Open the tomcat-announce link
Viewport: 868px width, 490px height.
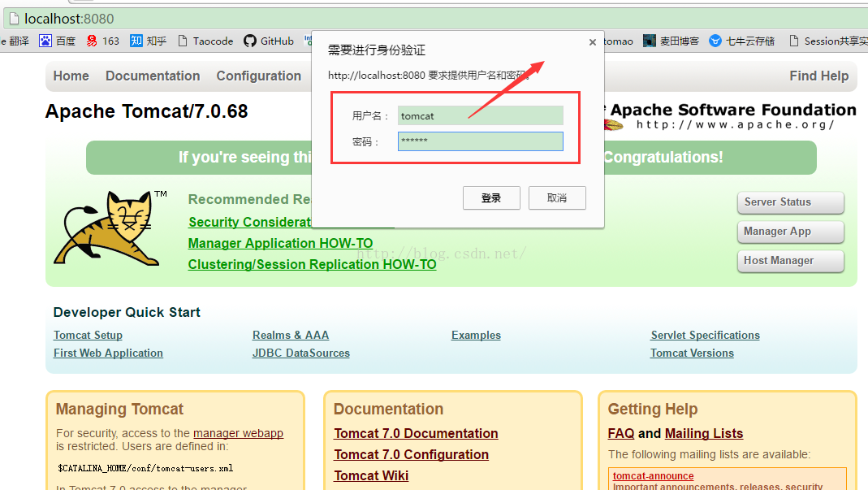[653, 476]
